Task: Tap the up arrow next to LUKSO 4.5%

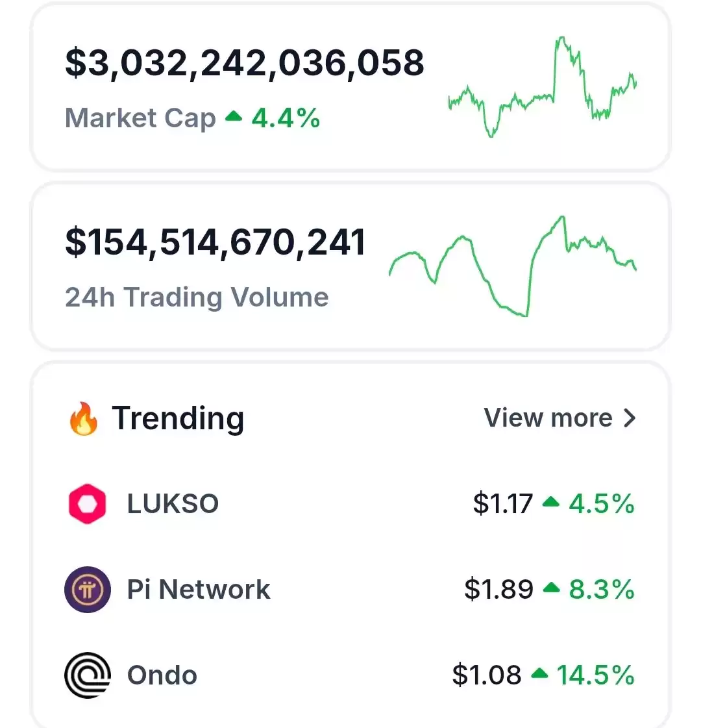Action: [x=550, y=502]
